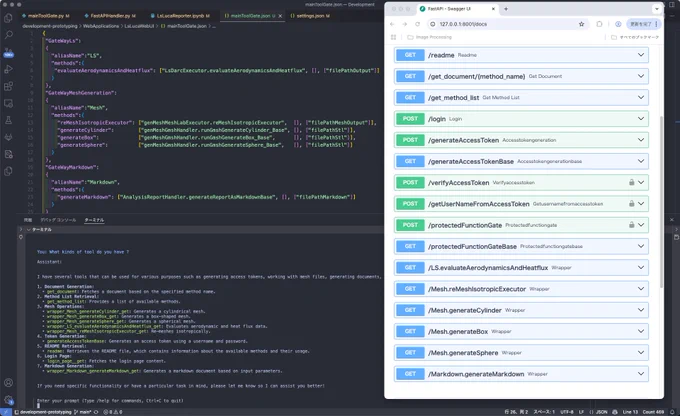Click the Chrome forward arrow
This screenshot has height=416, width=680.
click(405, 24)
